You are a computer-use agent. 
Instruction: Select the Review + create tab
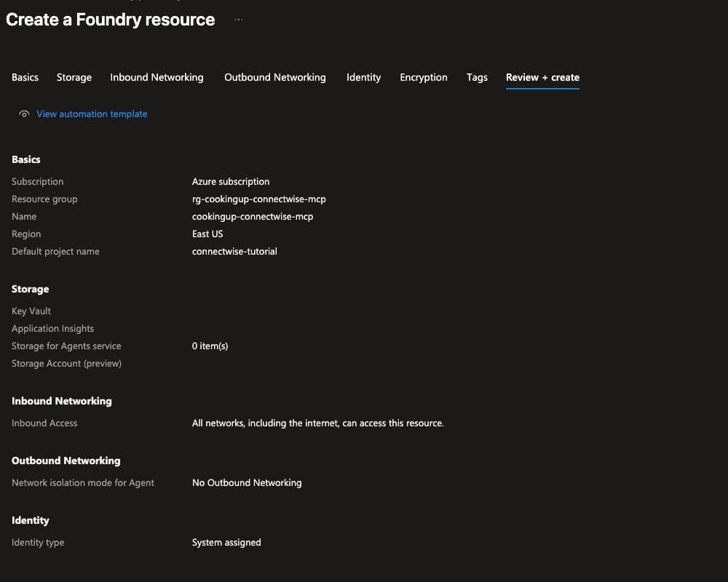pyautogui.click(x=542, y=78)
